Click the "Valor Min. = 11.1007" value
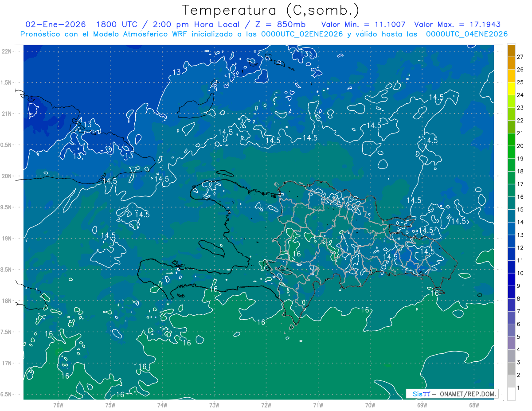This screenshot has width=532, height=411. coord(363,24)
